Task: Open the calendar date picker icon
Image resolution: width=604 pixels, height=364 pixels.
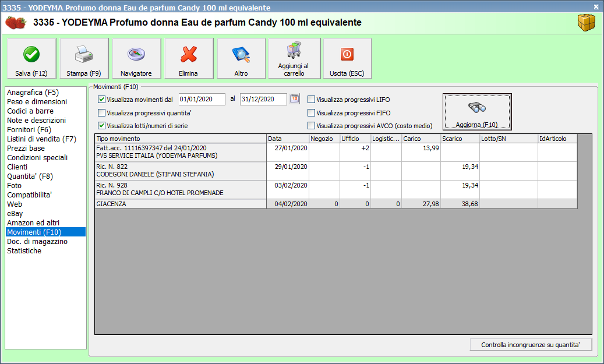Action: [x=295, y=99]
